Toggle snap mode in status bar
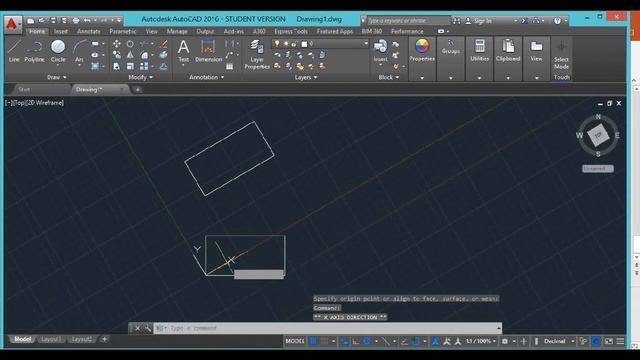Screen dimensions: 640x360 pyautogui.click(x=324, y=341)
